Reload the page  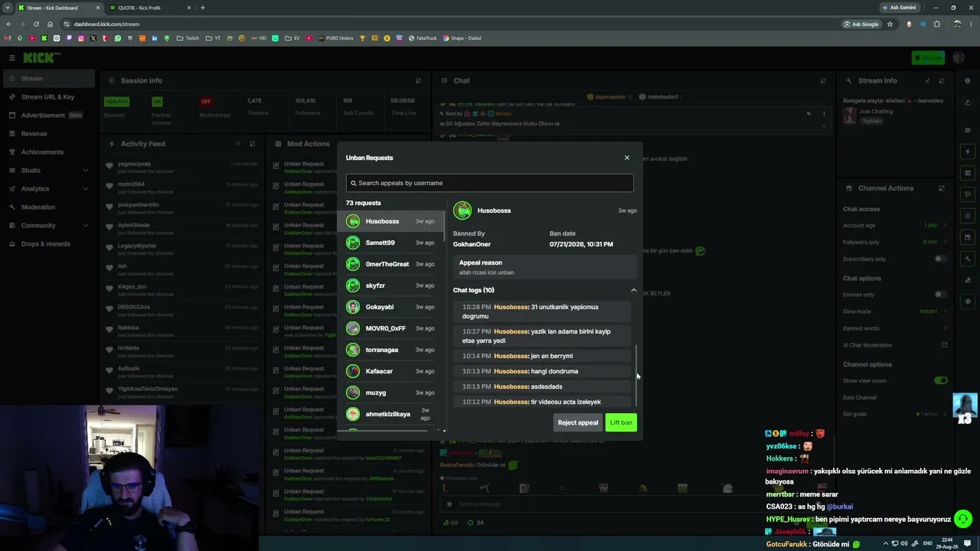pyautogui.click(x=36, y=24)
